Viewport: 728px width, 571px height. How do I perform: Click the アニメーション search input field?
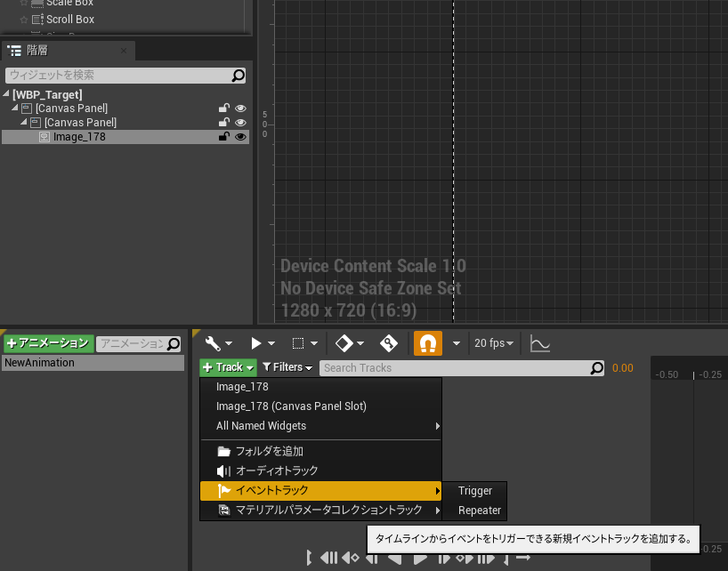tap(138, 344)
